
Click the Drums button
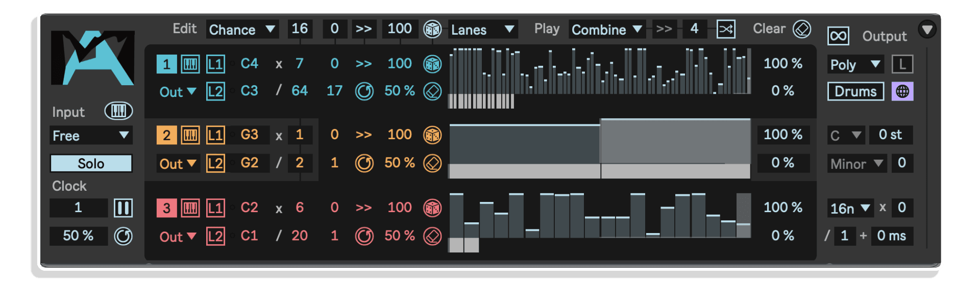pyautogui.click(x=855, y=91)
